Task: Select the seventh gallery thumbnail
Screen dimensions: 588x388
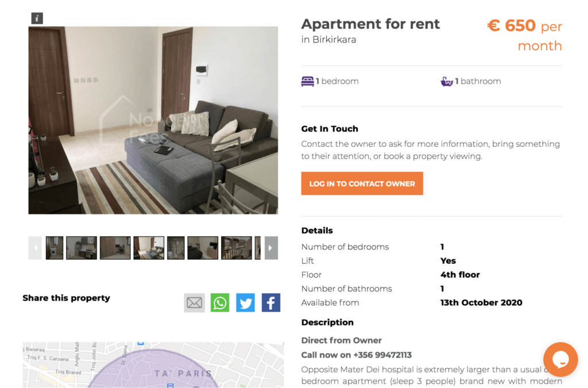Action: point(237,248)
